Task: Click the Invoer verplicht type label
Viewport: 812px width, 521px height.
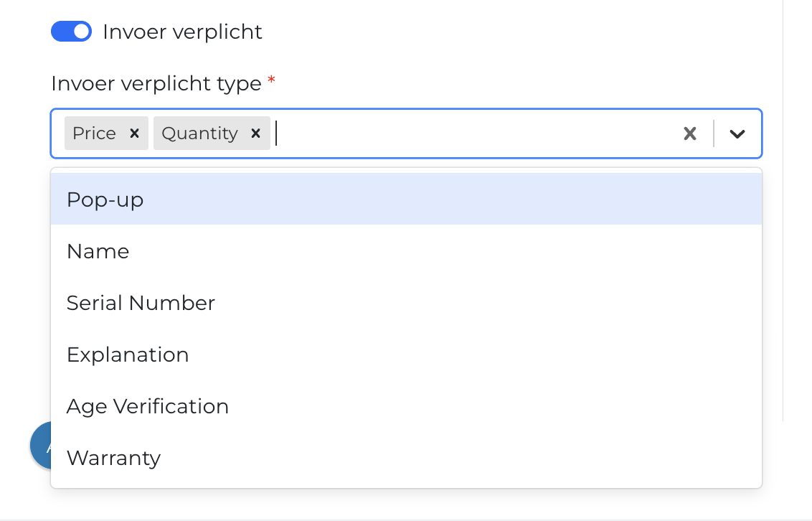Action: pos(155,83)
